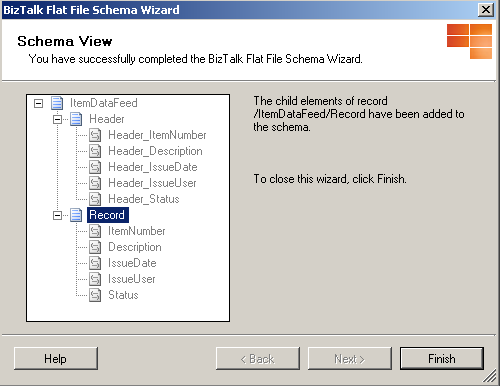Click the Header_ItemNumber field element icon
500x386 pixels.
(x=95, y=135)
